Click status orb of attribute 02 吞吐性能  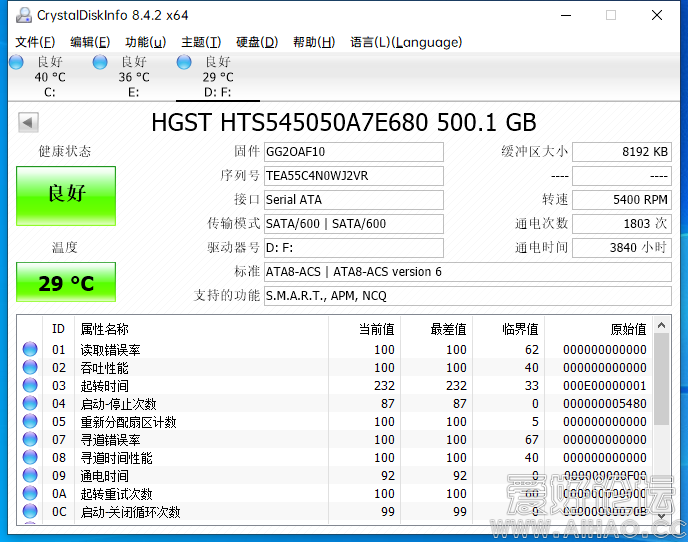click(30, 367)
